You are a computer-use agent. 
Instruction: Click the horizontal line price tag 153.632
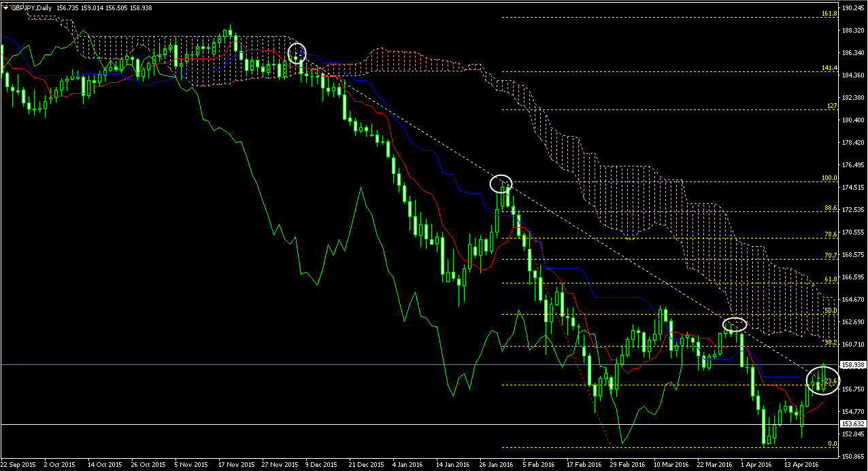click(853, 424)
